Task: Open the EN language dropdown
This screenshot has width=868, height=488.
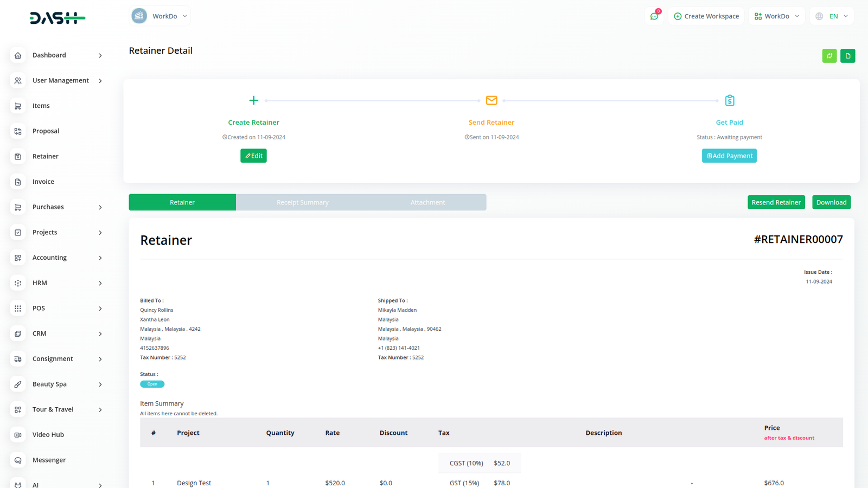Action: click(832, 16)
